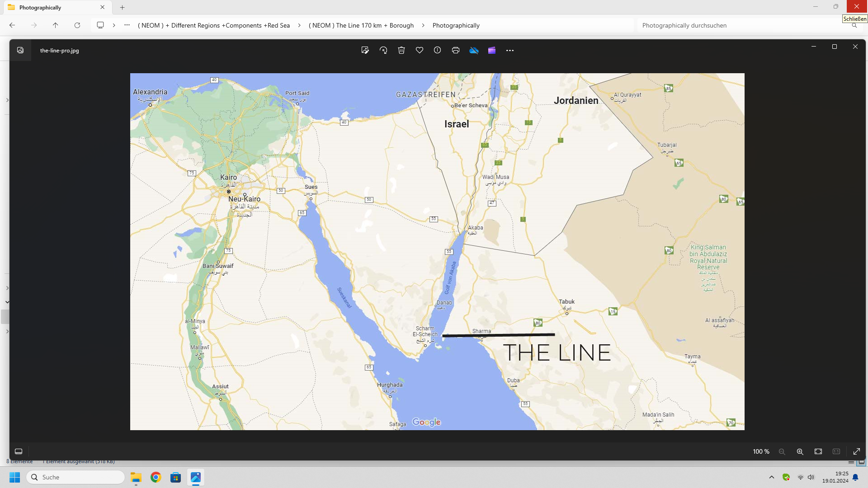Rotate the image with the rotate icon
This screenshot has height=488, width=868.
383,50
